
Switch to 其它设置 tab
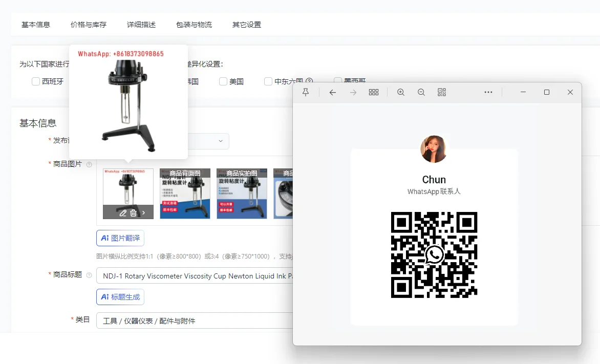pyautogui.click(x=247, y=25)
